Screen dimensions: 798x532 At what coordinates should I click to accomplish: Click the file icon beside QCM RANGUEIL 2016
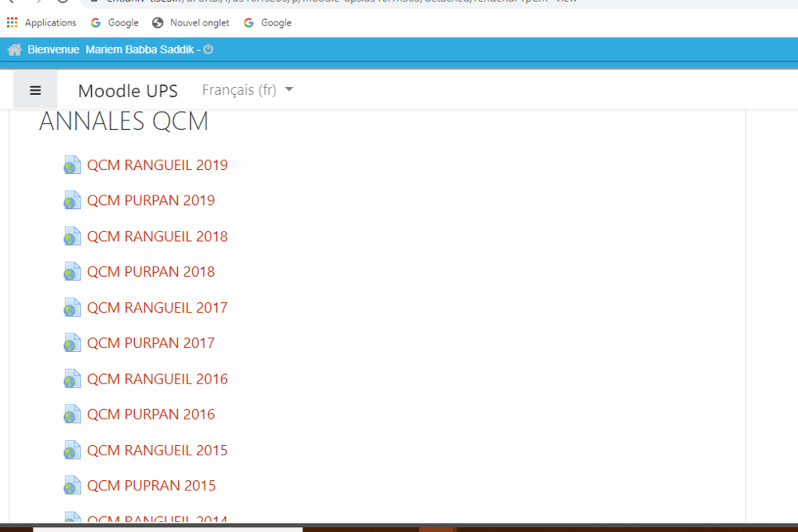click(72, 379)
